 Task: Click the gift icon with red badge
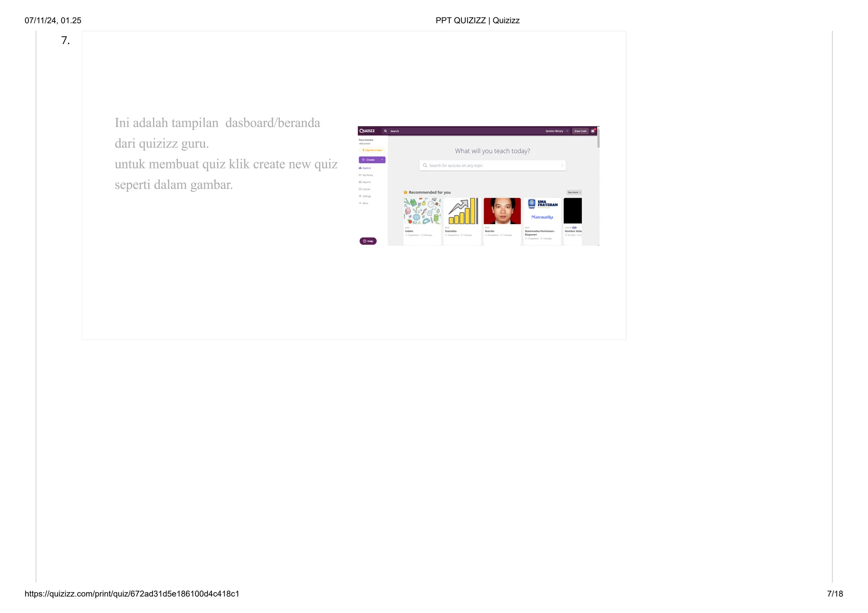click(x=593, y=131)
